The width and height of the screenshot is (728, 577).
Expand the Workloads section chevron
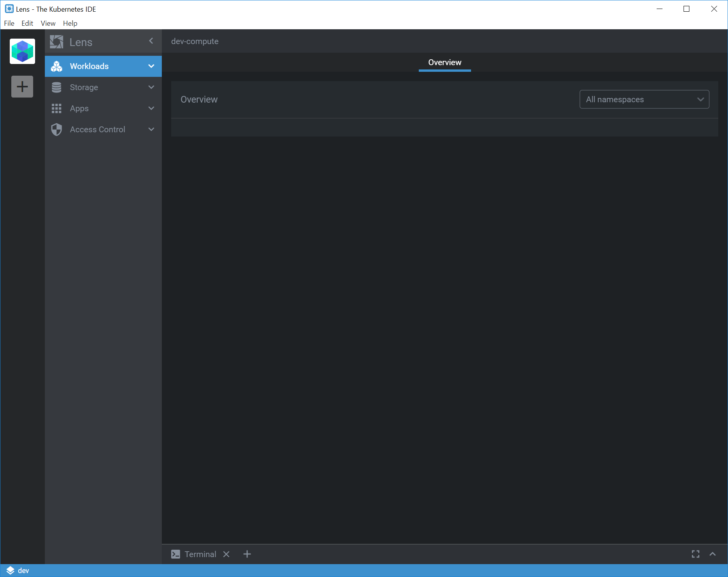tap(151, 66)
